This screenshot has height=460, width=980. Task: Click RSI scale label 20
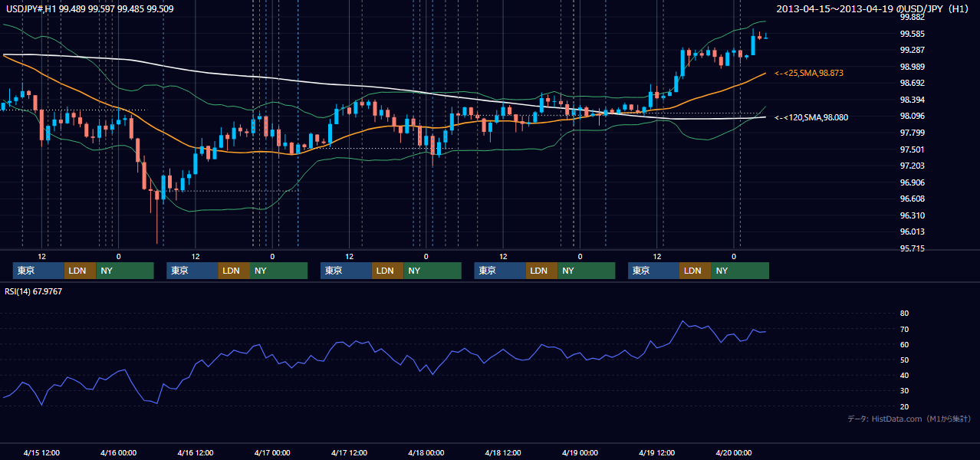904,406
